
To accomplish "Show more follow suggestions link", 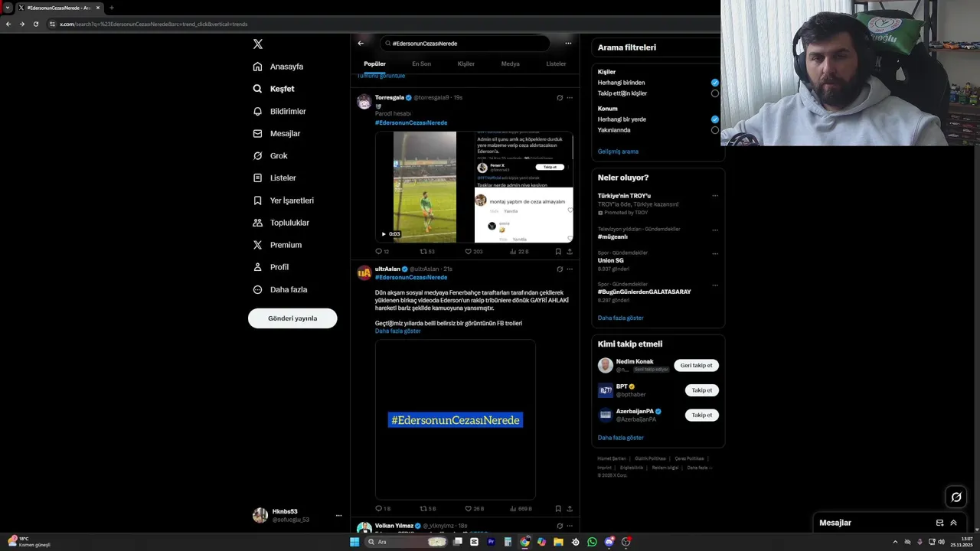I will 620,438.
